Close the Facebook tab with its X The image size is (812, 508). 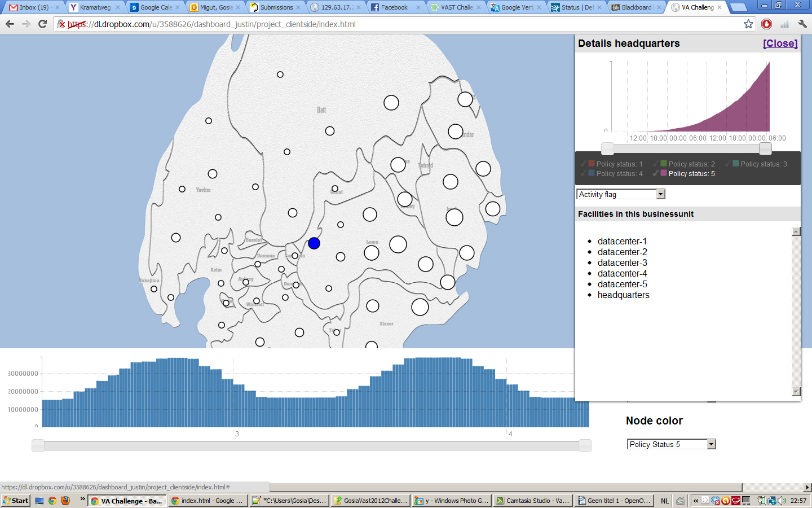pyautogui.click(x=418, y=7)
